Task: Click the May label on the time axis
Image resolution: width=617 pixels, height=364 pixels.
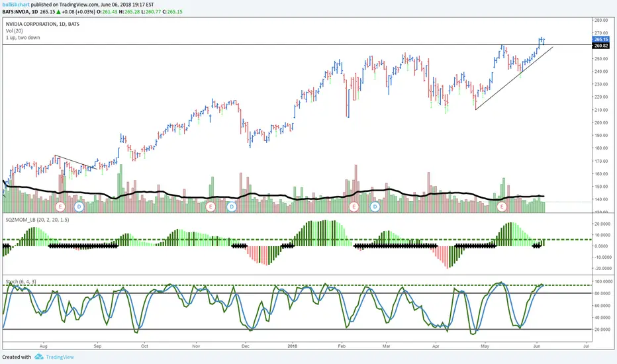Action: tap(485, 346)
